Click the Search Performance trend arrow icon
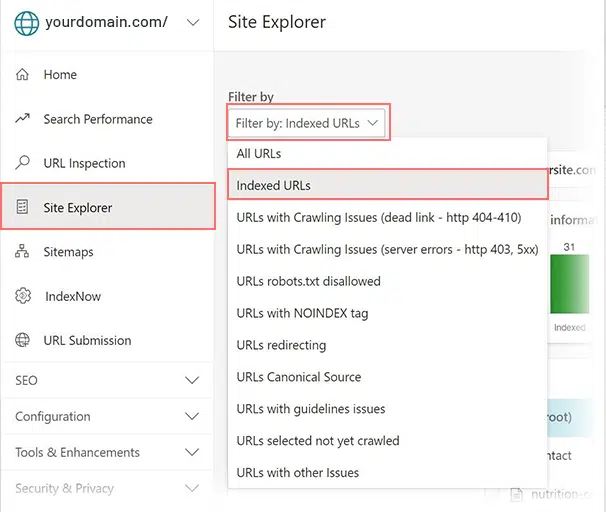This screenshot has height=512, width=606. tap(22, 118)
